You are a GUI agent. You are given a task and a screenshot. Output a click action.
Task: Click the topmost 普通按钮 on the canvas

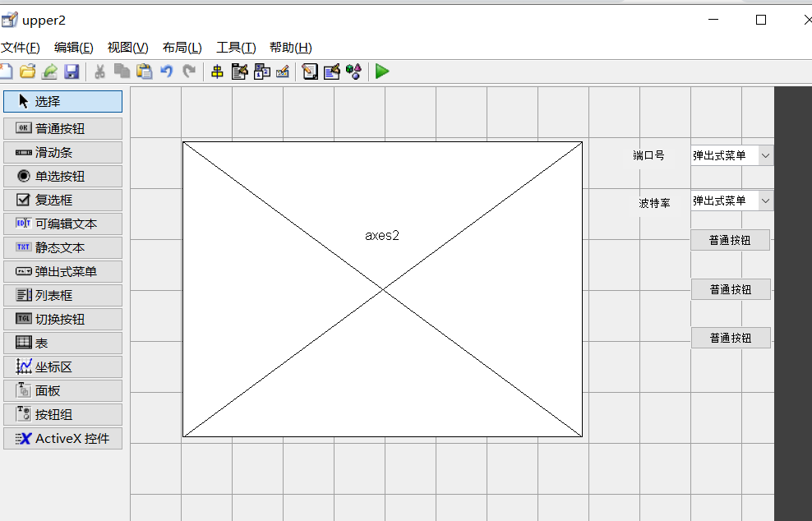point(730,239)
